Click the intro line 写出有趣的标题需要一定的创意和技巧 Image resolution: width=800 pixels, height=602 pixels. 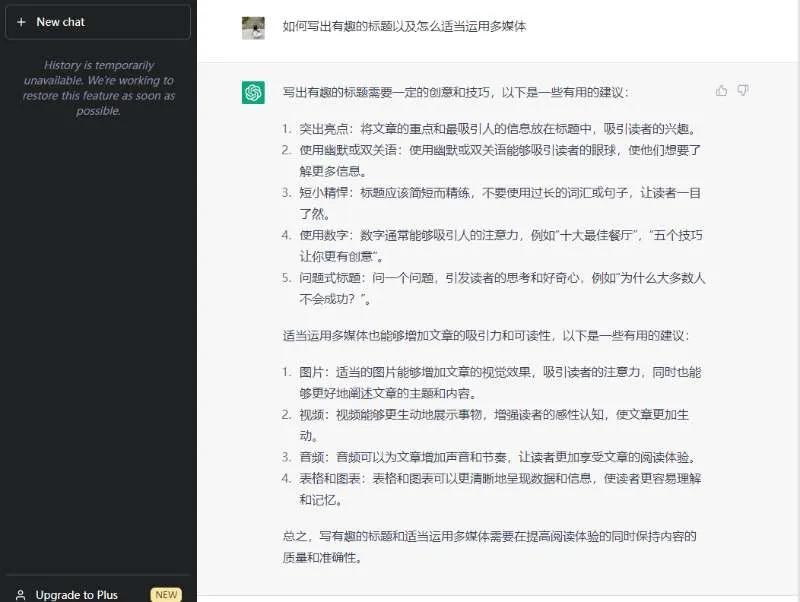pos(456,92)
